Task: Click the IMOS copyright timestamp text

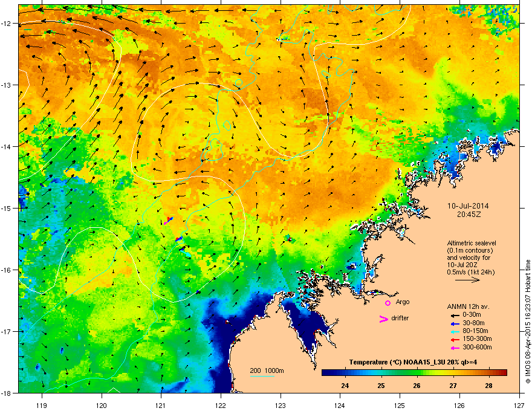Action: [528, 322]
